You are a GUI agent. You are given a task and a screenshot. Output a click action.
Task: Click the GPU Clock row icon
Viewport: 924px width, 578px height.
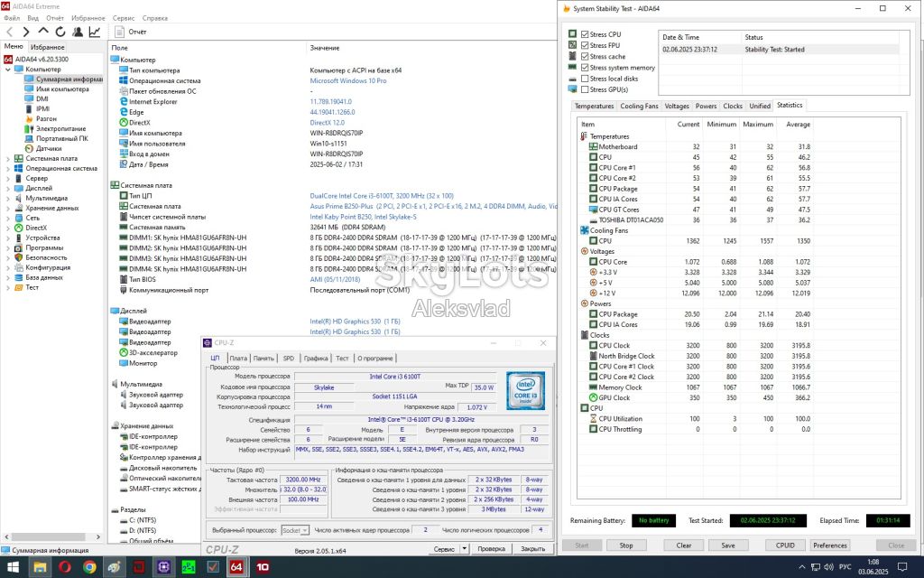pos(594,398)
